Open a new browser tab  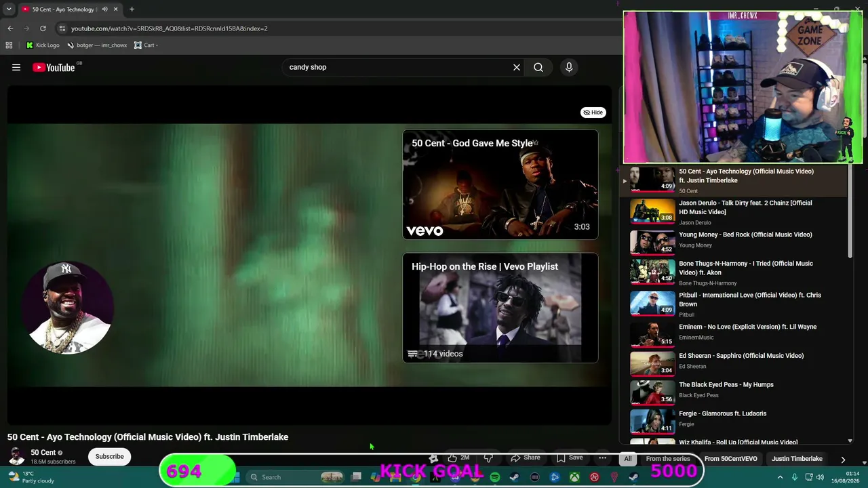click(x=132, y=9)
